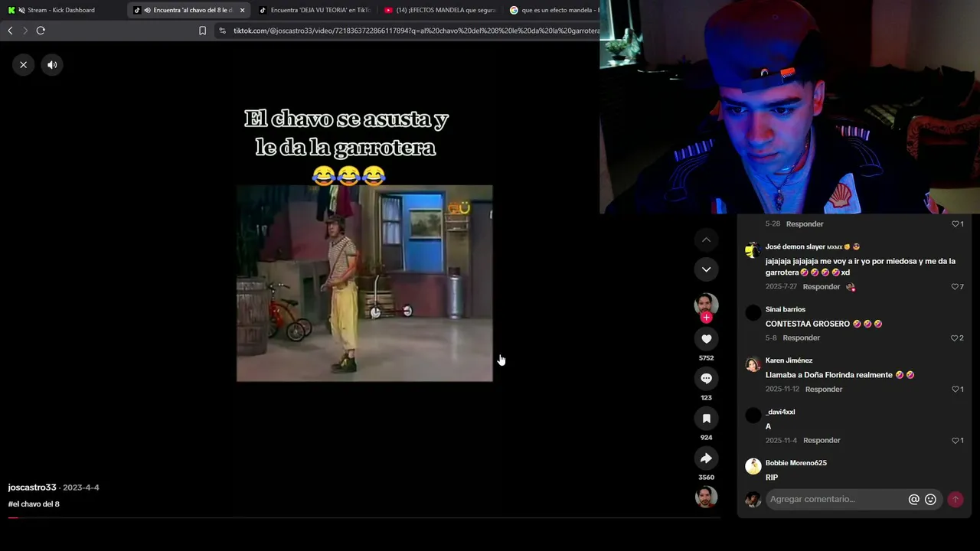Image resolution: width=980 pixels, height=551 pixels.
Task: View Sinai barrios' avatar
Action: (753, 312)
